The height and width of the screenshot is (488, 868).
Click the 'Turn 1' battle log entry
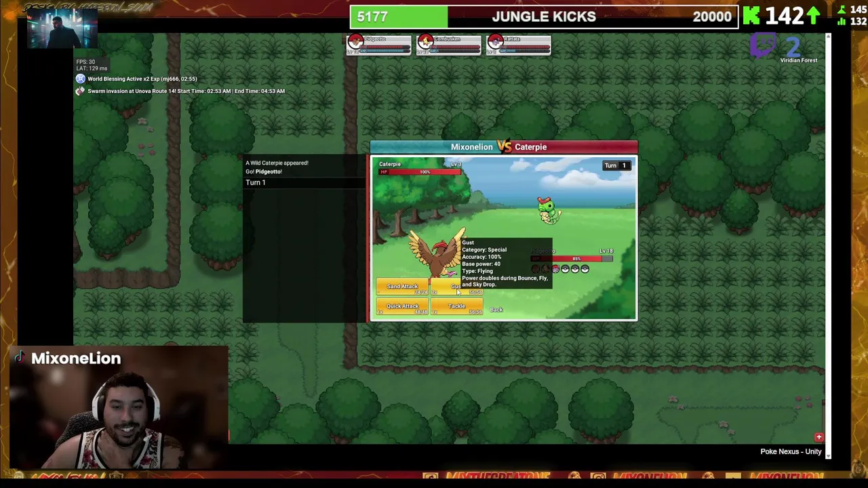[256, 182]
